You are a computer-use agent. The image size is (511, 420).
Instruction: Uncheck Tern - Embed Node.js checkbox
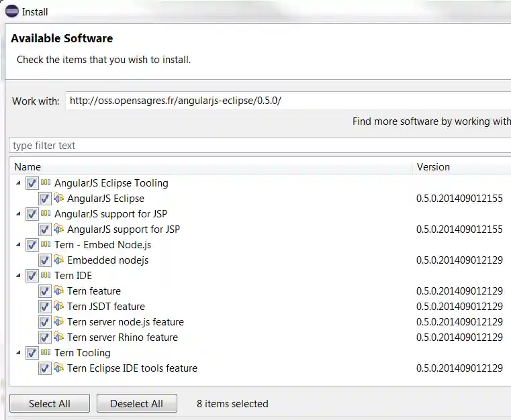tap(32, 245)
